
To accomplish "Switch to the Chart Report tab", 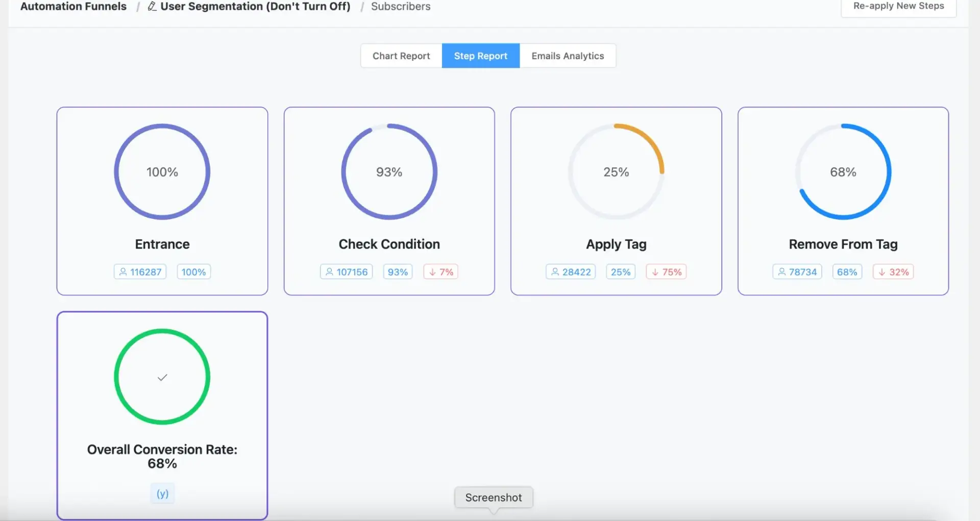I will (401, 56).
